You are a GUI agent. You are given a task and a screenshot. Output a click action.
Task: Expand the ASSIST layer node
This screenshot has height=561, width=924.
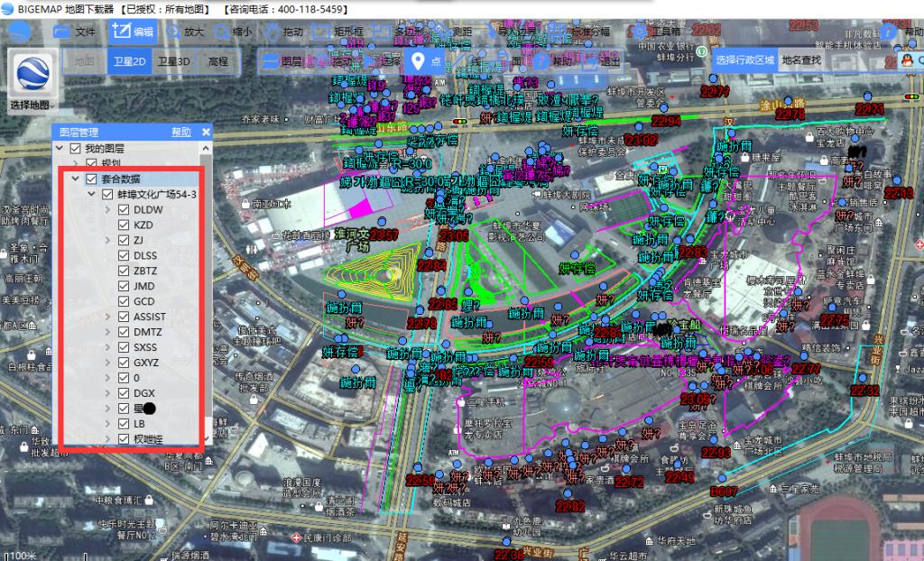[x=107, y=317]
